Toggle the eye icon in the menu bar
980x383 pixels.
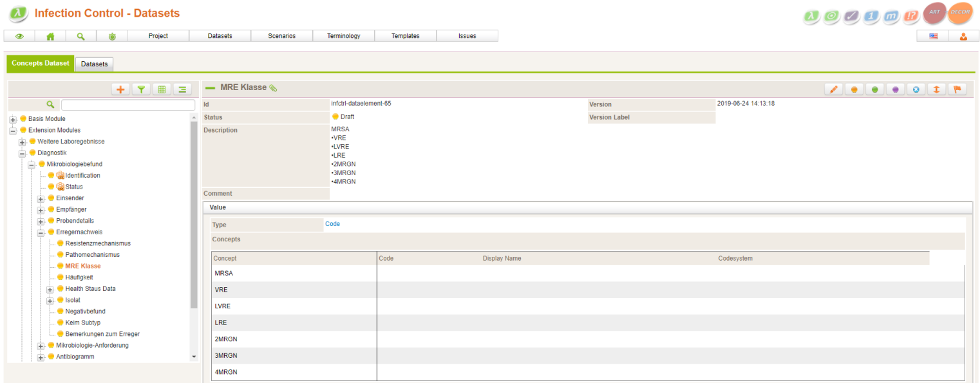pyautogui.click(x=19, y=36)
